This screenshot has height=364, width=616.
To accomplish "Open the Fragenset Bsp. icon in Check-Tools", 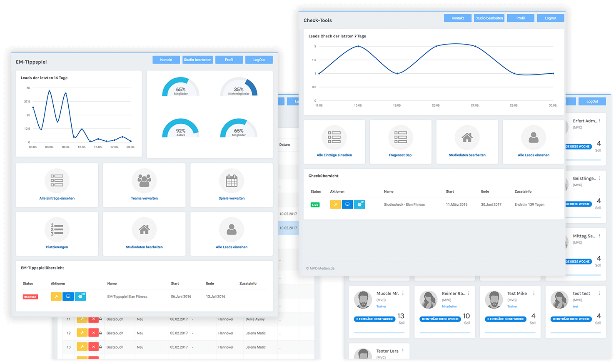I will click(401, 137).
